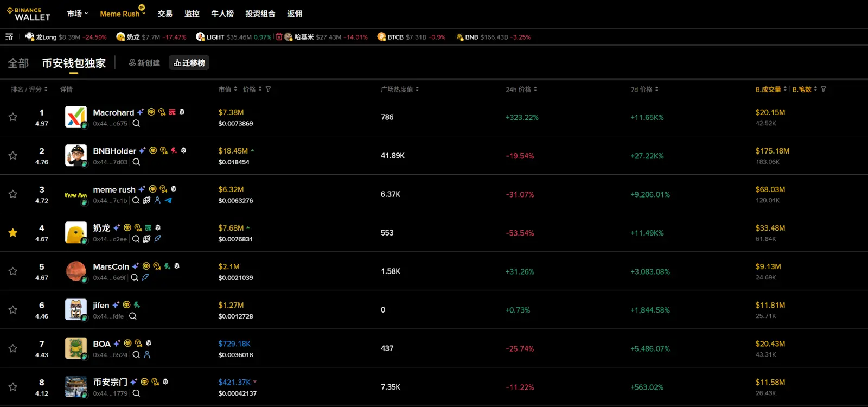Click the magnifier icon in 币安宗门 row

[137, 393]
